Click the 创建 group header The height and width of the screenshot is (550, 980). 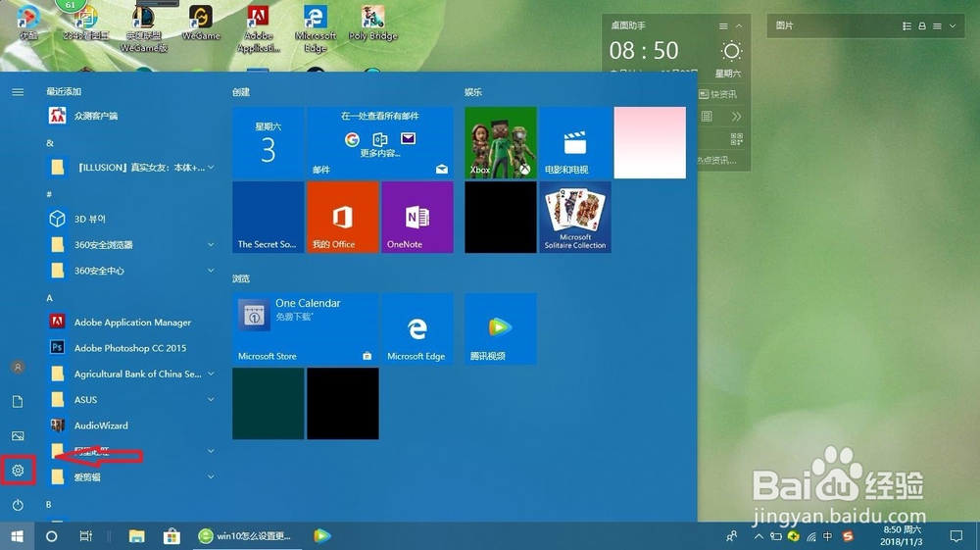(x=241, y=92)
